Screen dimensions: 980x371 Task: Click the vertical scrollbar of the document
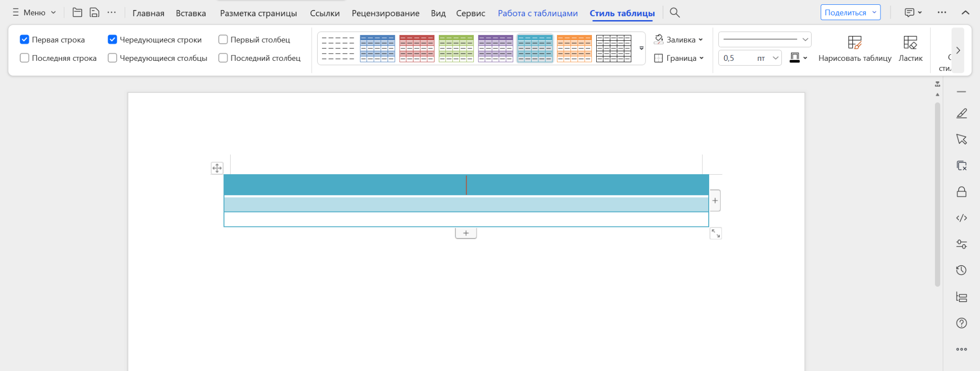[x=937, y=194]
